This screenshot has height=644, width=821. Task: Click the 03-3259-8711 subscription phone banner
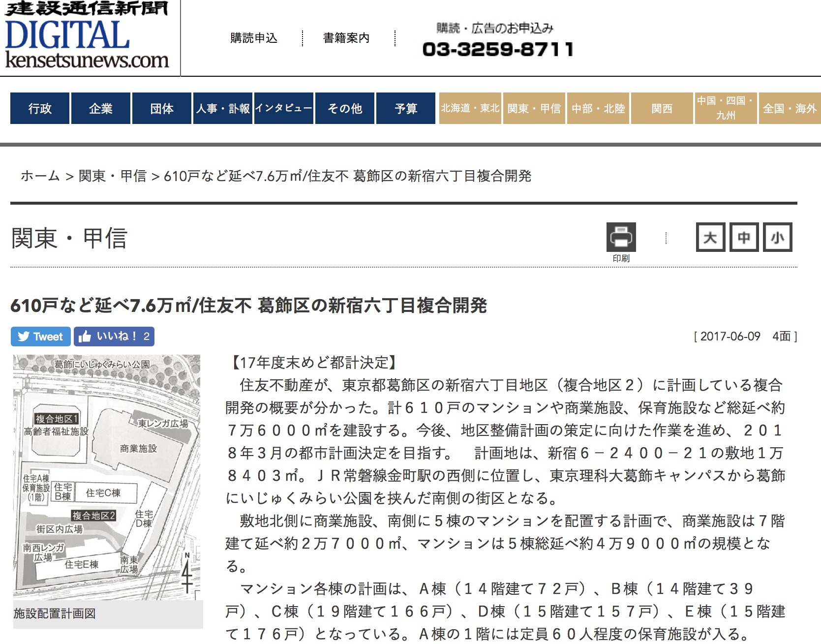point(497,40)
